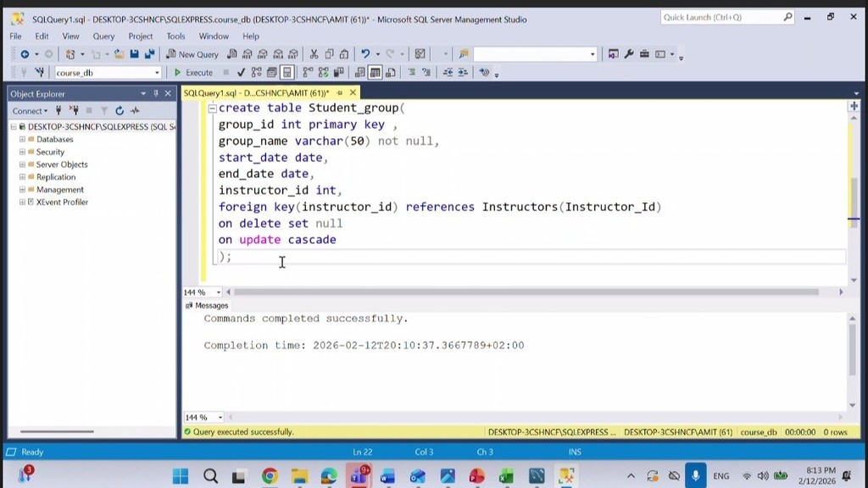This screenshot has height=488, width=868.
Task: Toggle Results to Grid mode
Action: (376, 73)
